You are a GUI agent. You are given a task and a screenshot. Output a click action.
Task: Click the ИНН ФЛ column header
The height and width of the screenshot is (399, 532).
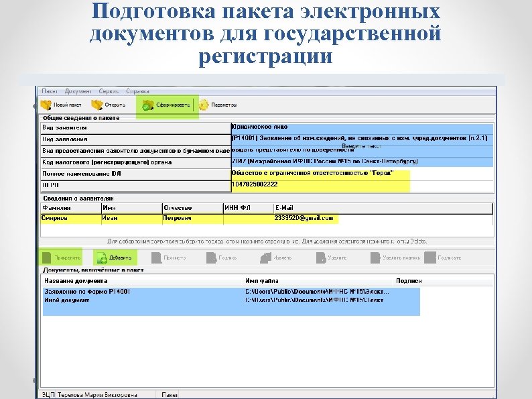click(249, 208)
